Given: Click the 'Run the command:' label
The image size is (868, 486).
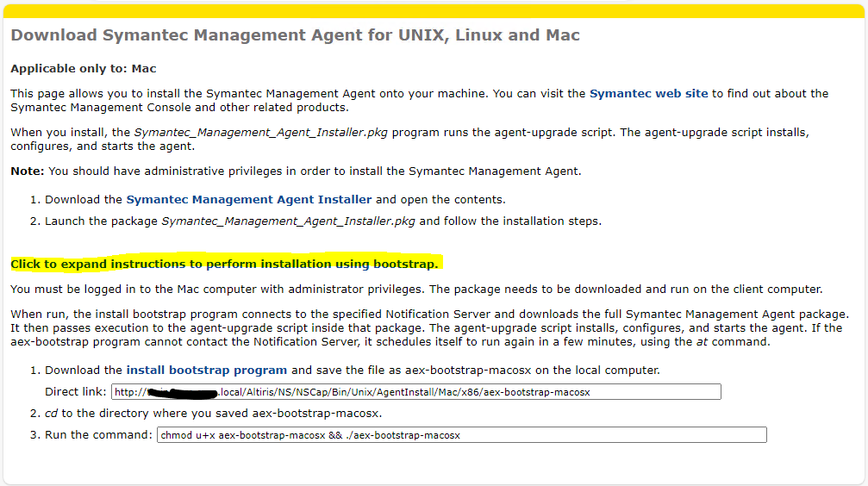Looking at the screenshot, I should click(x=98, y=434).
